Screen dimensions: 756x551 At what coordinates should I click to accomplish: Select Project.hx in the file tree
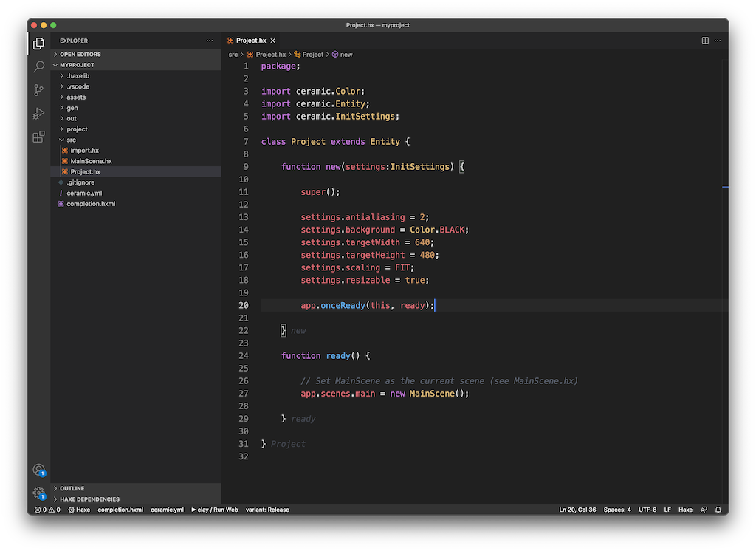136,172
